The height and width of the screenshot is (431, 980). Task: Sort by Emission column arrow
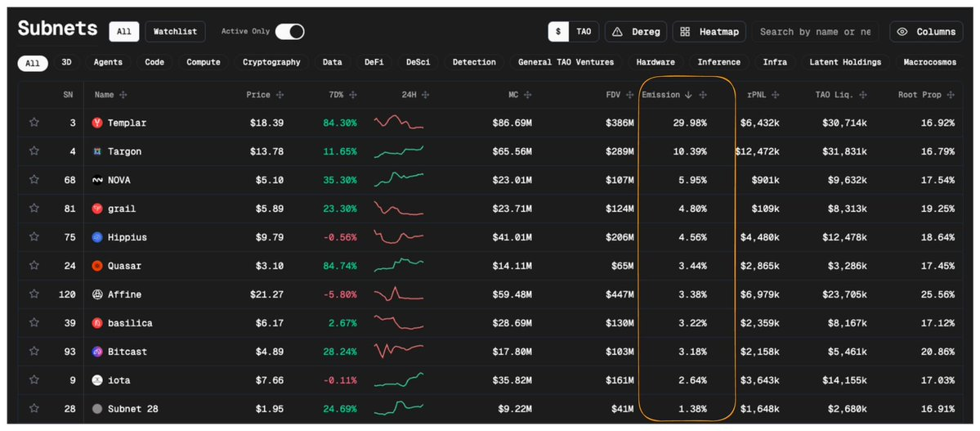[688, 95]
